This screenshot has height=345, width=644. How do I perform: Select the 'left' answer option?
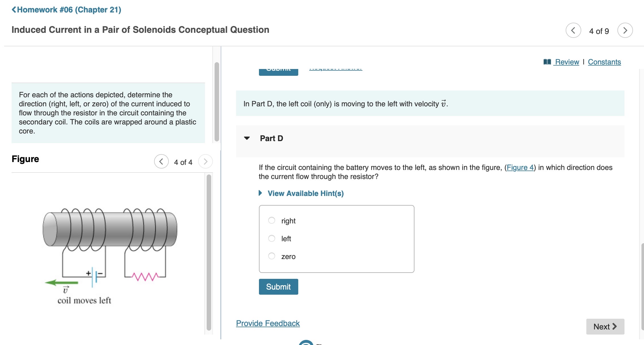tap(271, 238)
